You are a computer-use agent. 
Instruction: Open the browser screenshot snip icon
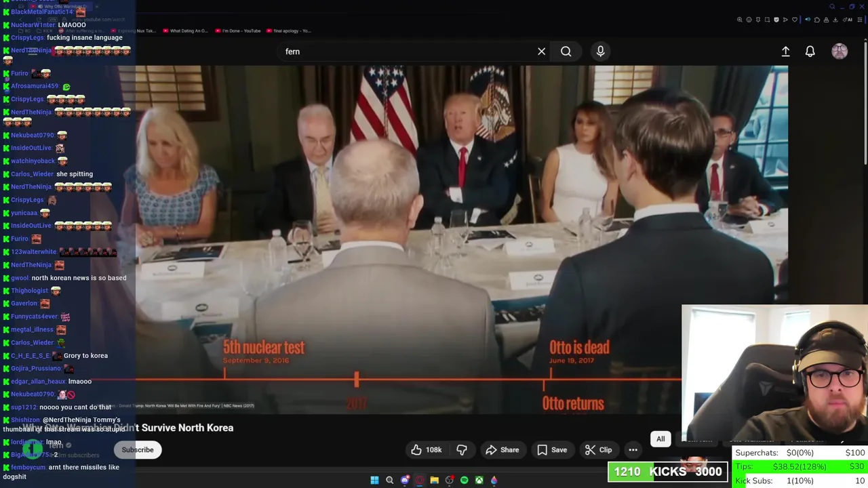click(767, 20)
